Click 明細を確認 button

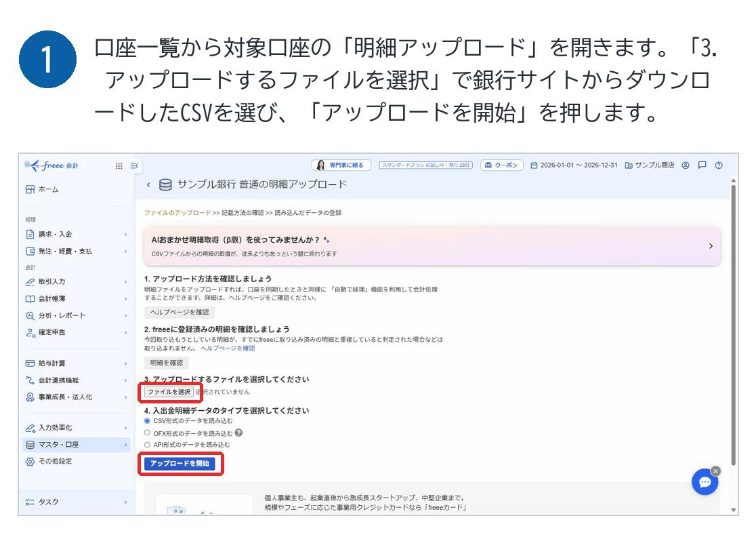point(167,363)
